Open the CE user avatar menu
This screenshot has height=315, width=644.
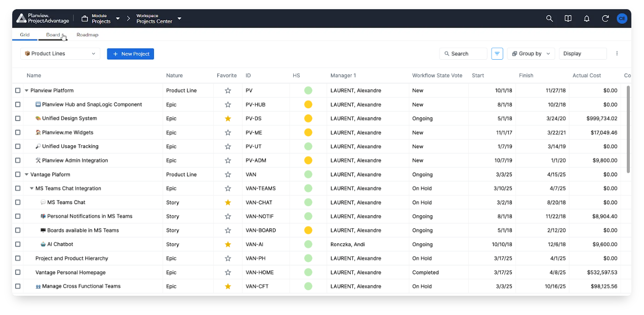(622, 18)
